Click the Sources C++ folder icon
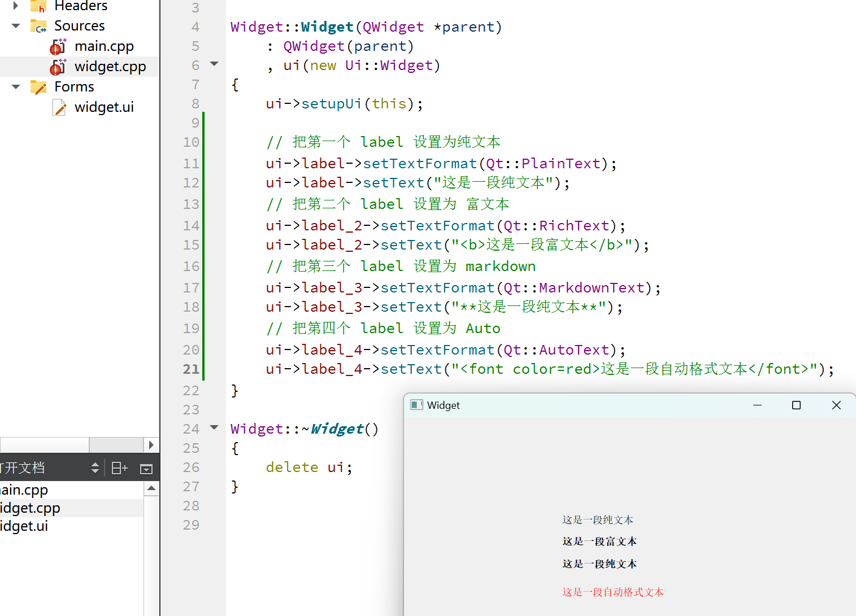This screenshot has width=856, height=616. [38, 26]
